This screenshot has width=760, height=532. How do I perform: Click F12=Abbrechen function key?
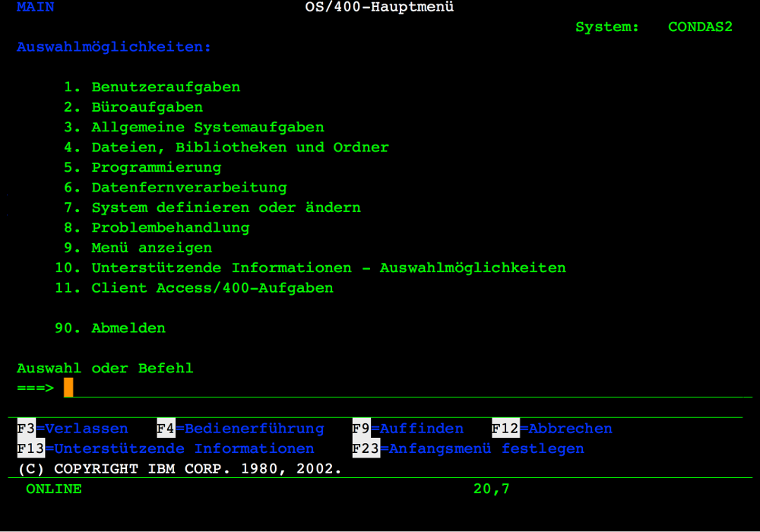(552, 429)
